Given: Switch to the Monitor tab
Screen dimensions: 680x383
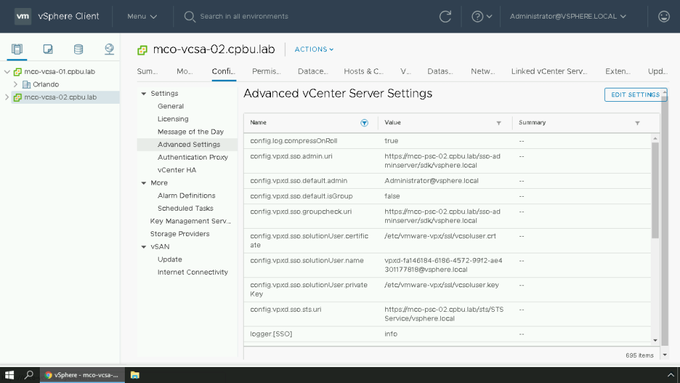Looking at the screenshot, I should point(185,71).
